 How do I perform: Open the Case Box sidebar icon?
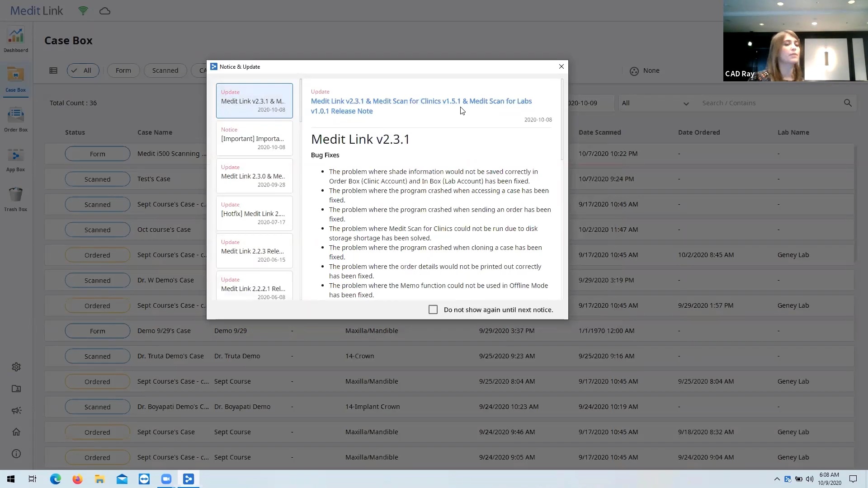click(x=16, y=80)
